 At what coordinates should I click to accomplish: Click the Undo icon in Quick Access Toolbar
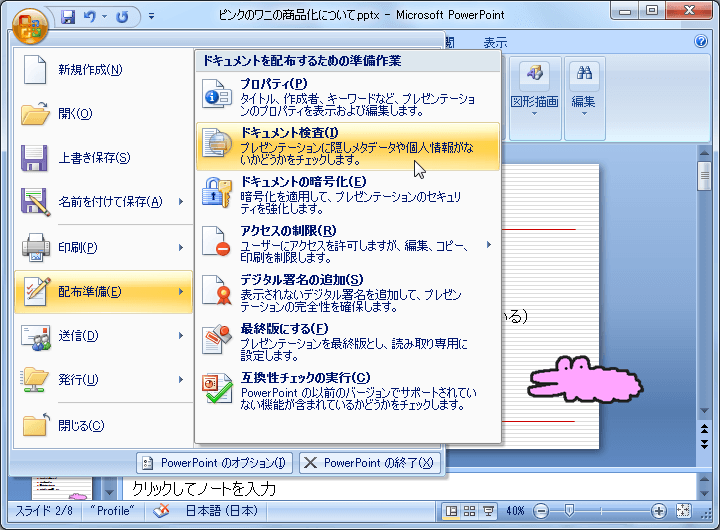click(90, 17)
